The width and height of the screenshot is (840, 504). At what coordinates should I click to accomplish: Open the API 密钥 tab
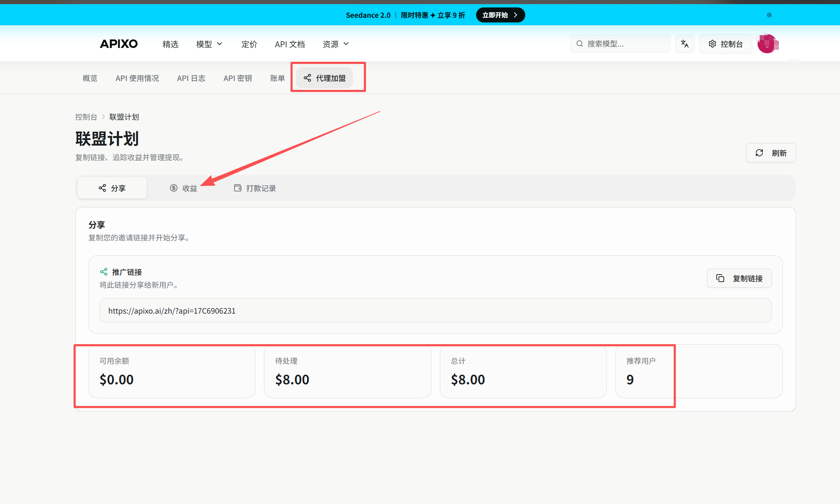click(x=238, y=78)
